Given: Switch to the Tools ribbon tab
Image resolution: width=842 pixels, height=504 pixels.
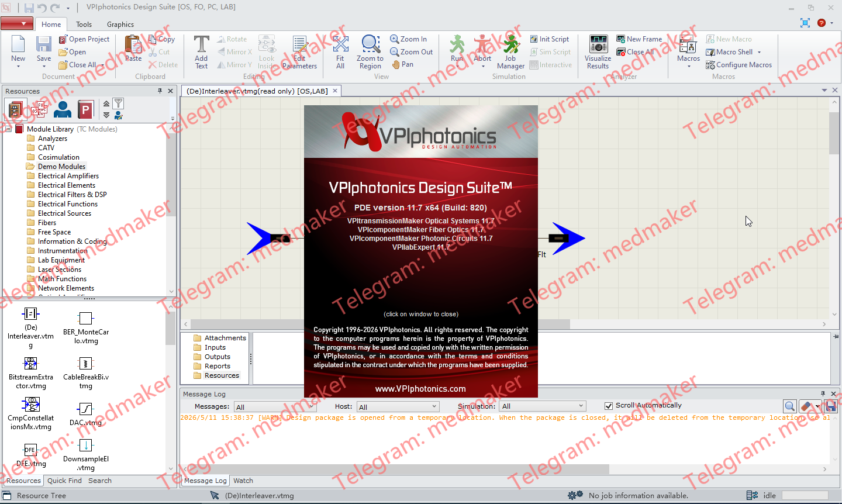Looking at the screenshot, I should click(84, 25).
